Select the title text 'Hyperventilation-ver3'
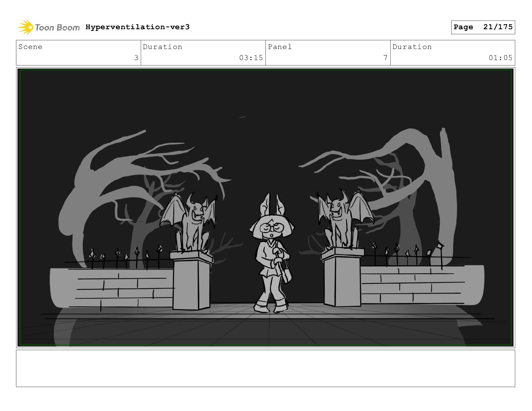The height and width of the screenshot is (411, 532). pyautogui.click(x=137, y=27)
